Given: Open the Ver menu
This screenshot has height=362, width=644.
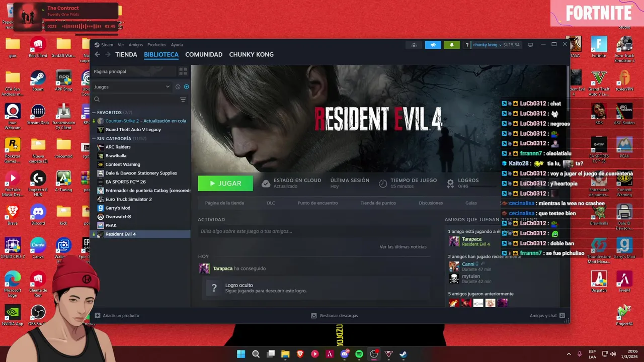Looking at the screenshot, I should [121, 45].
